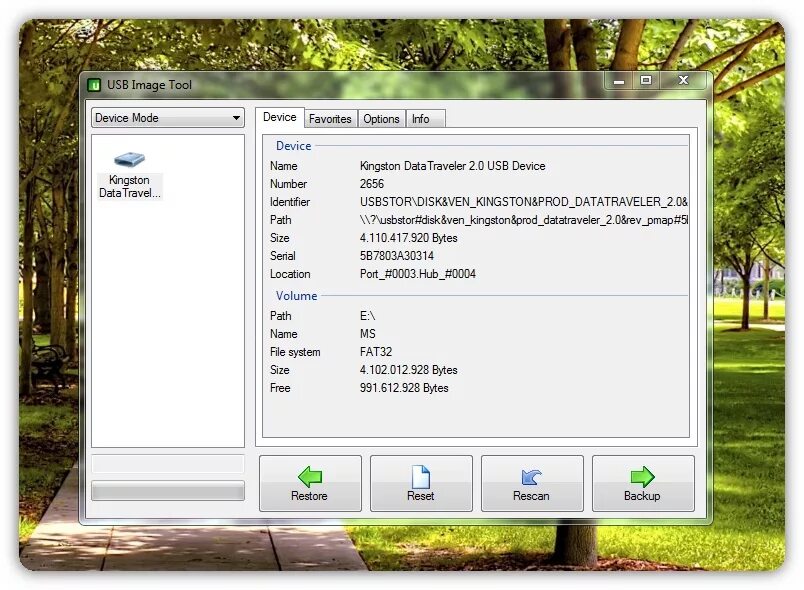Image resolution: width=804 pixels, height=590 pixels.
Task: Click the Free field label
Action: [280, 388]
